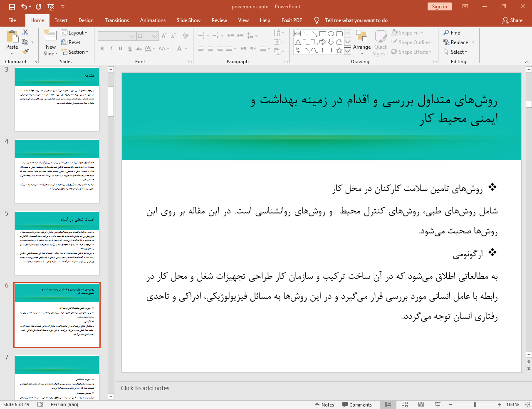Image resolution: width=532 pixels, height=409 pixels.
Task: Switch to the Design tab
Action: coord(86,20)
